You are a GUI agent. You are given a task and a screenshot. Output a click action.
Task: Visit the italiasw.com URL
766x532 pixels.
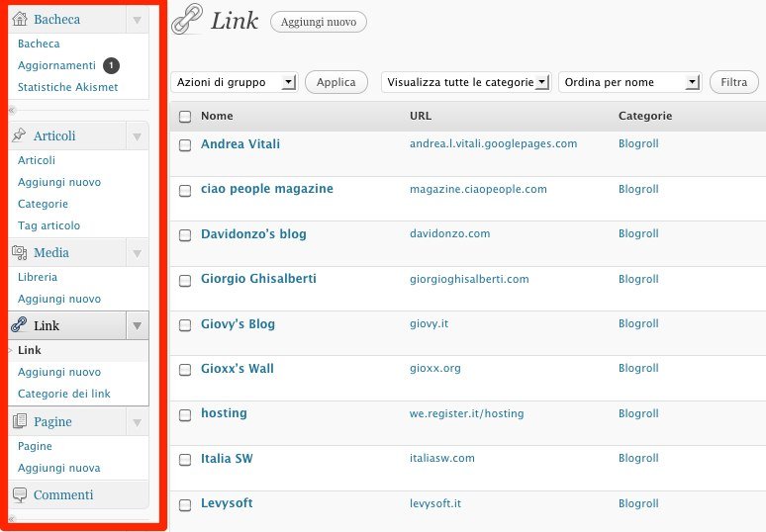coord(442,458)
